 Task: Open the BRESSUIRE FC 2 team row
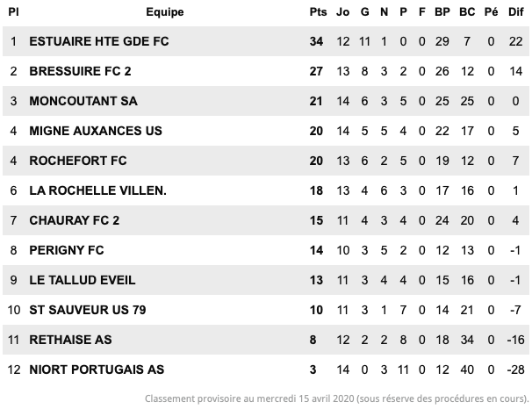(266, 71)
